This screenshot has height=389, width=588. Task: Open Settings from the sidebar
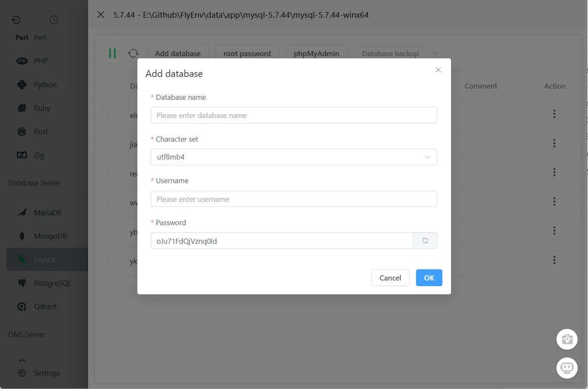tap(47, 373)
